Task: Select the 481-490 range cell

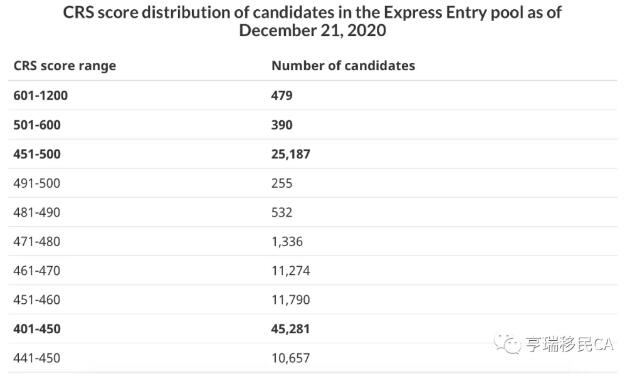Action: coord(37,212)
